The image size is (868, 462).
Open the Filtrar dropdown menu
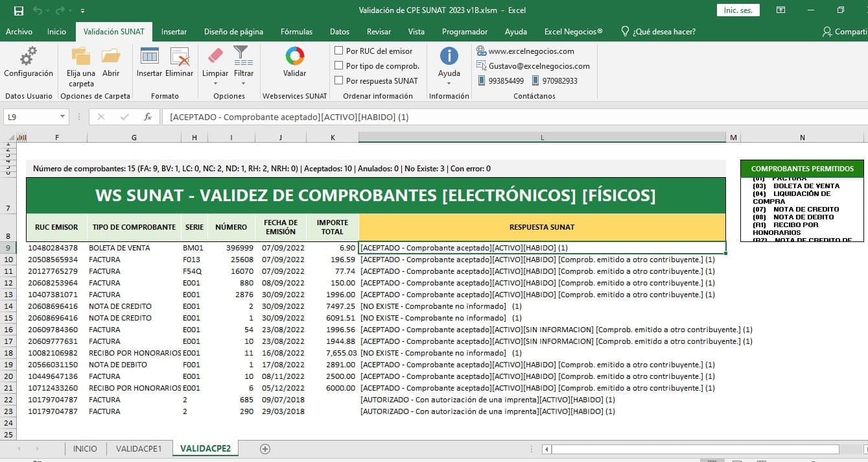point(244,83)
